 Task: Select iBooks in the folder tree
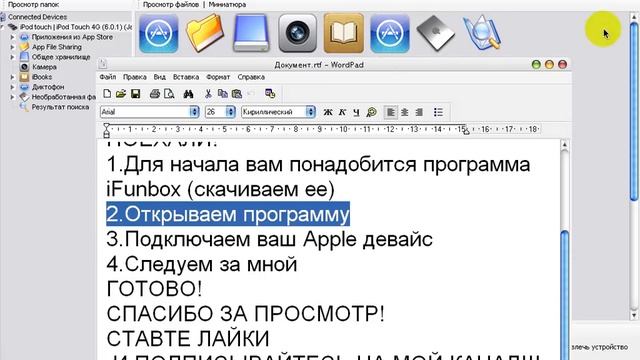[x=42, y=77]
